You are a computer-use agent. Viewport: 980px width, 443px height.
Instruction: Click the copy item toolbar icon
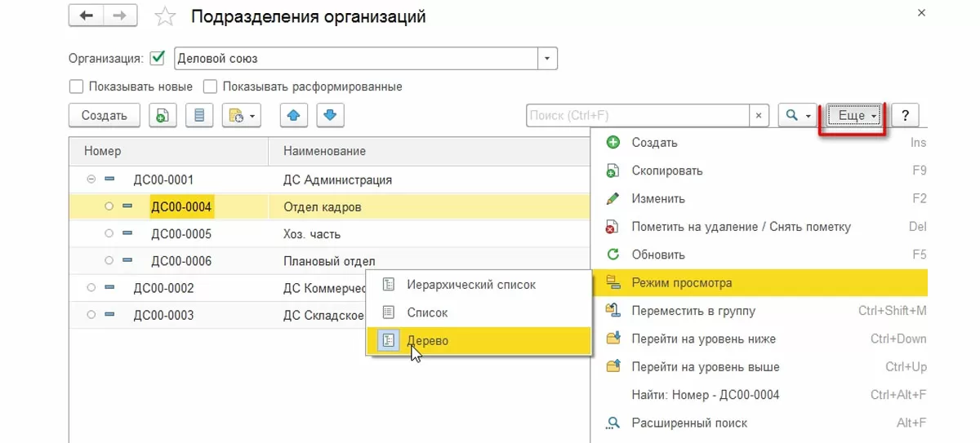[163, 116]
